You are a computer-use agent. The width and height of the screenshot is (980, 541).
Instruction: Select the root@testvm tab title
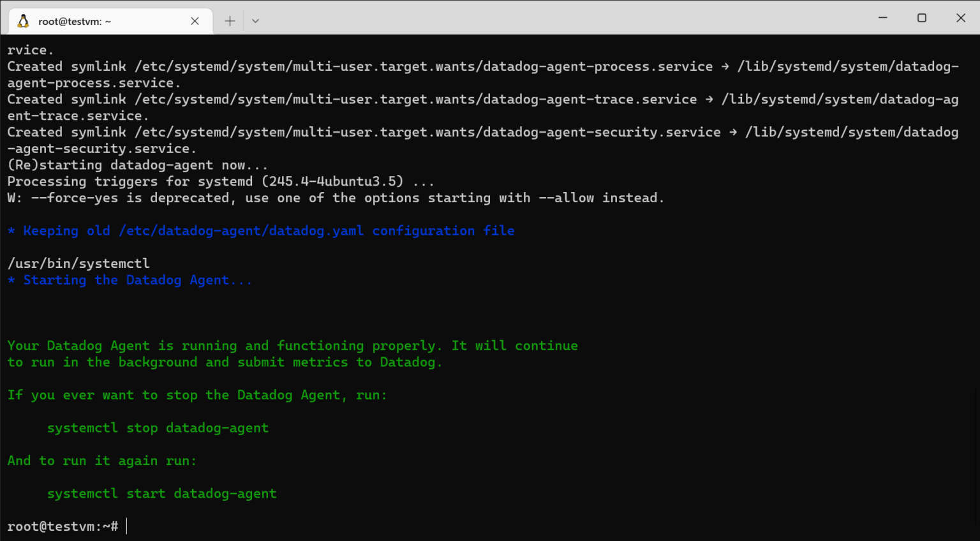75,22
